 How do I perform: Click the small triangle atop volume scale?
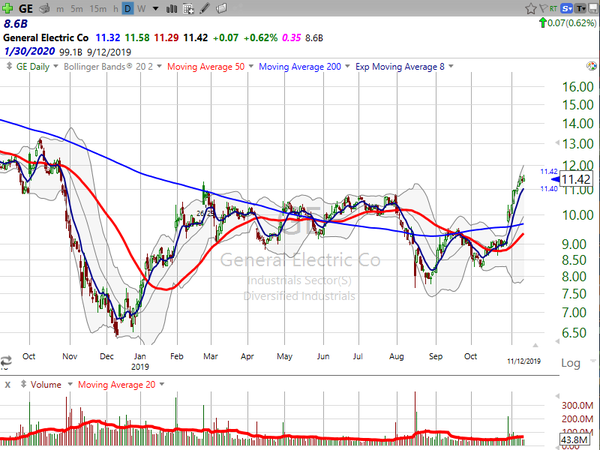(x=557, y=396)
